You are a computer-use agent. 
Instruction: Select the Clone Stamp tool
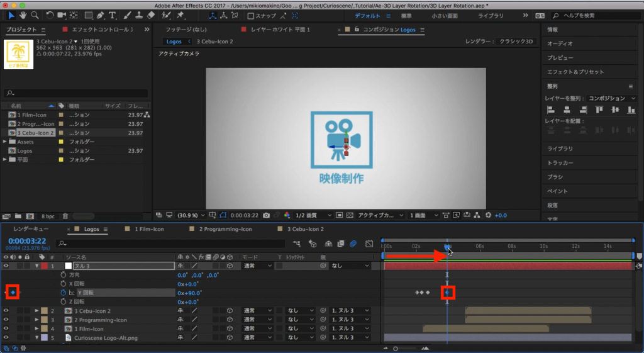[x=140, y=15]
